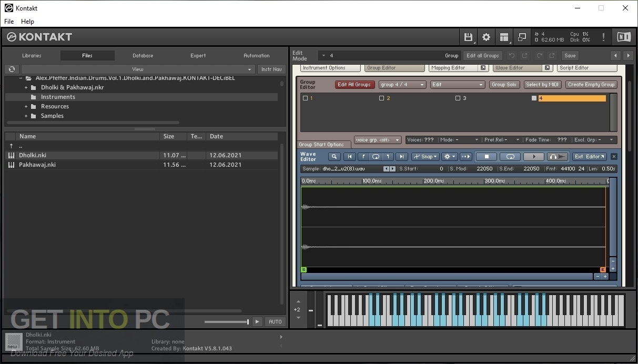
Task: Open the group 4 / 4 dropdown
Action: 402,84
